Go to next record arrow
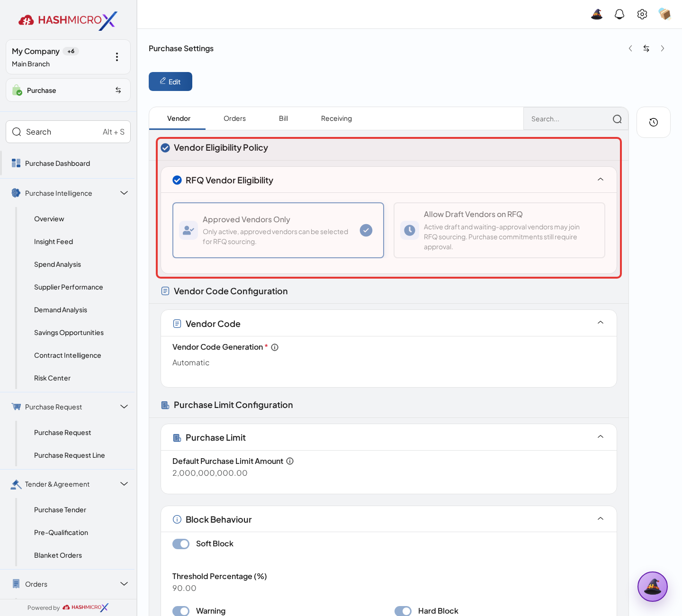The width and height of the screenshot is (682, 616). 663,48
